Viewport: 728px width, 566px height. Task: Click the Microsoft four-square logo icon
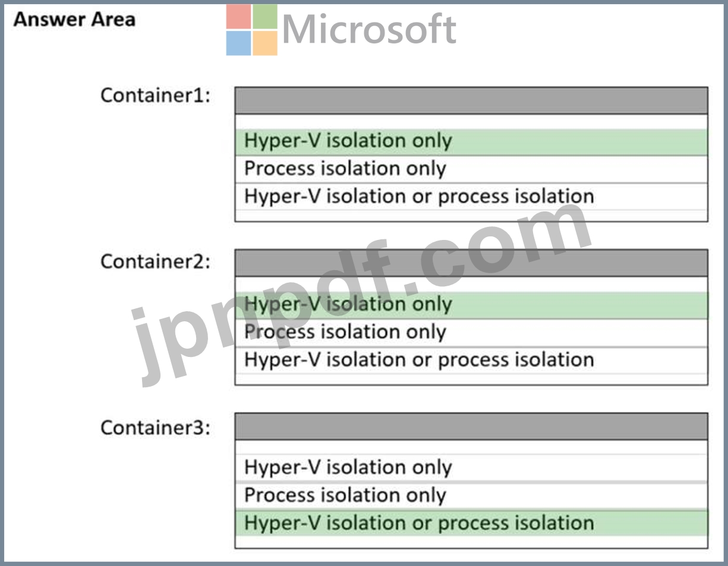click(251, 30)
